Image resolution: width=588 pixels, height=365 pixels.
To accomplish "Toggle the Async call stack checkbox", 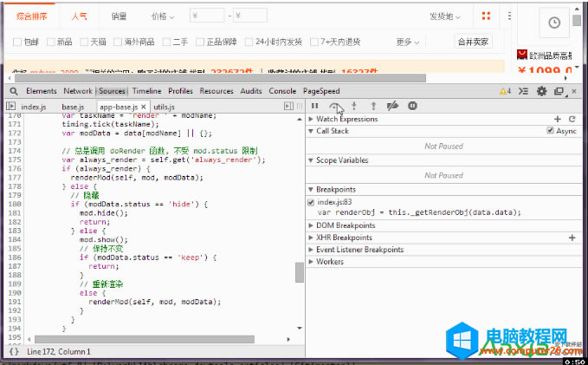I will [550, 131].
